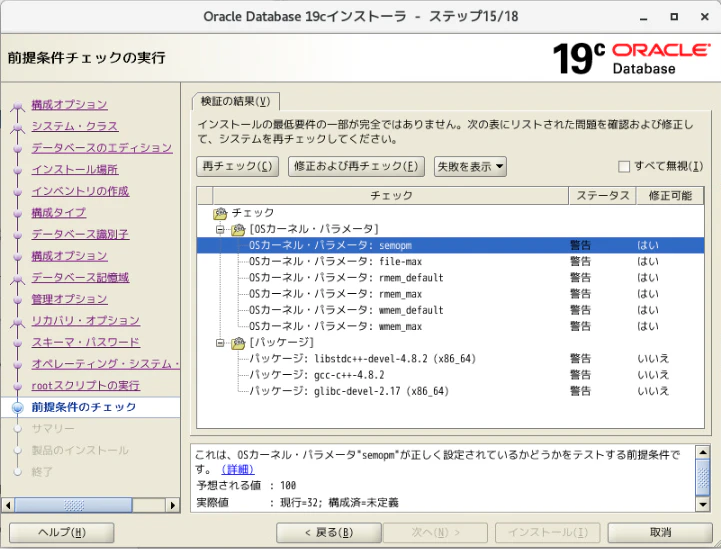Go to インベントリの作成 step
Screen dimensions: 721x549
(x=80, y=191)
